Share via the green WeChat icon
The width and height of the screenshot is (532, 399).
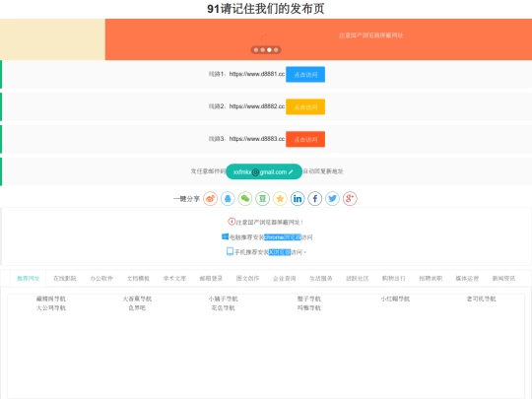point(245,198)
